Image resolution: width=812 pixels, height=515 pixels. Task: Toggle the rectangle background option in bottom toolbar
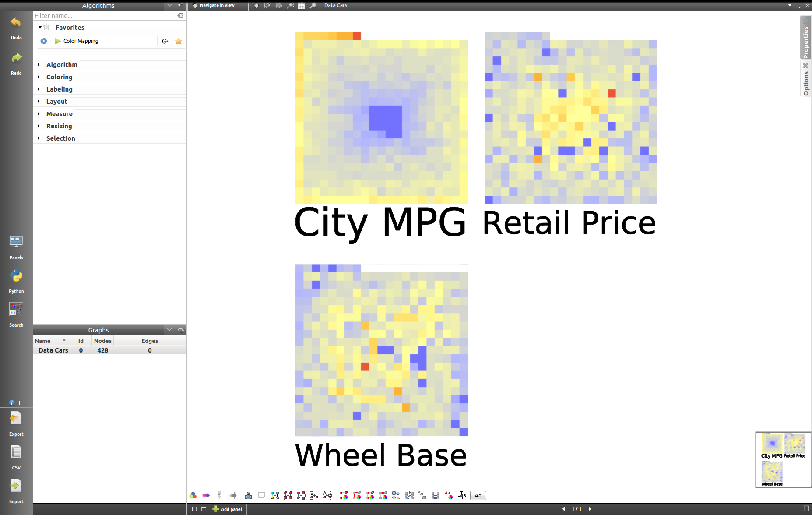pos(261,495)
